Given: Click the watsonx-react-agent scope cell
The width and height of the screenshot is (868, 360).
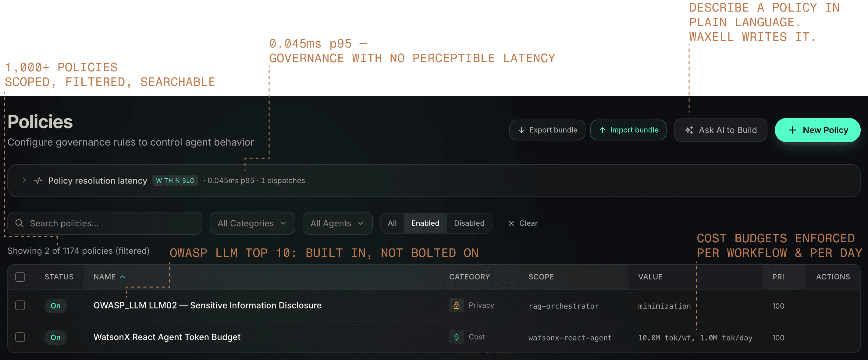Looking at the screenshot, I should point(570,338).
